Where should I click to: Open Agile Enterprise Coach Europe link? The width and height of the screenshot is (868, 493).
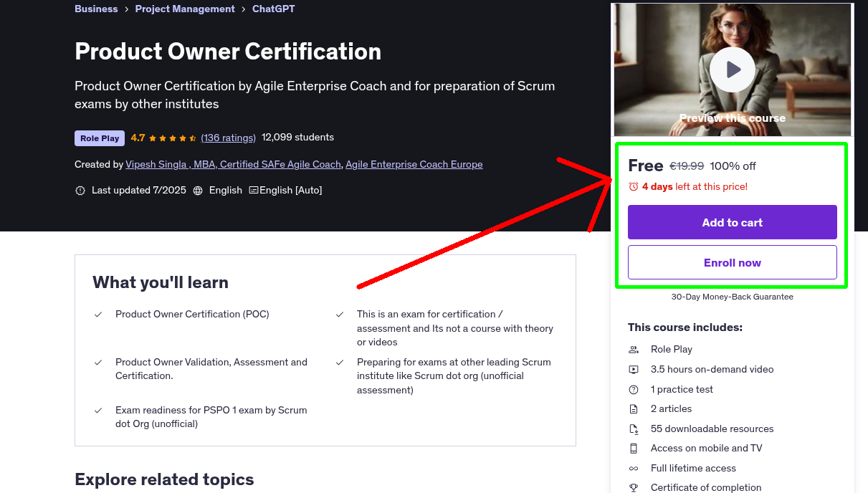point(414,164)
